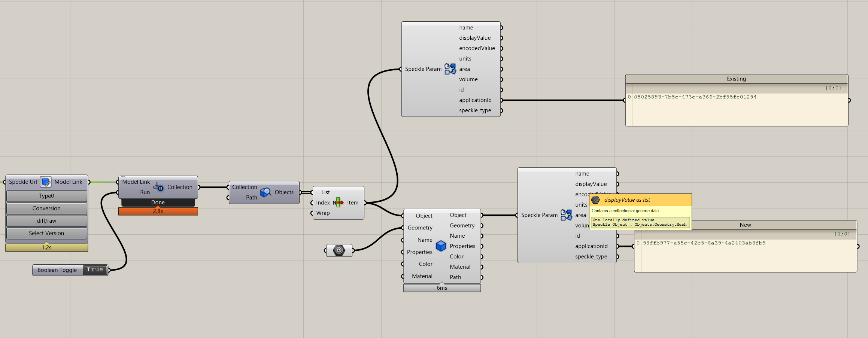Click upper Speckle Param applicationId output
868x338 pixels.
pos(475,100)
